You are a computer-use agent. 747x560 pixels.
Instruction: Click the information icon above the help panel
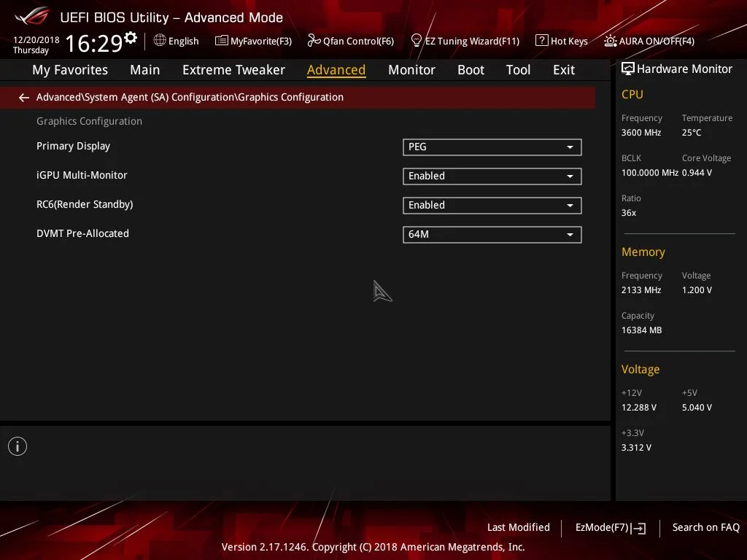(x=17, y=446)
